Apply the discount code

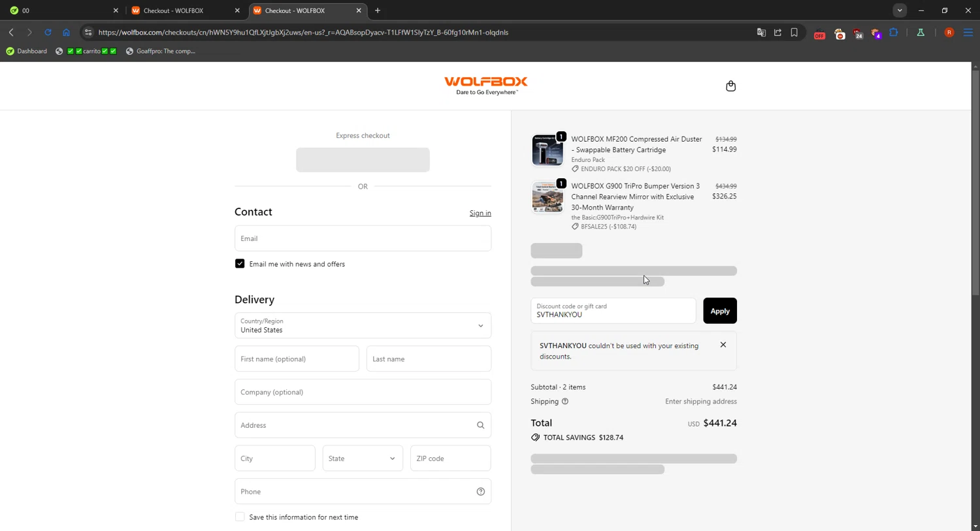click(720, 311)
